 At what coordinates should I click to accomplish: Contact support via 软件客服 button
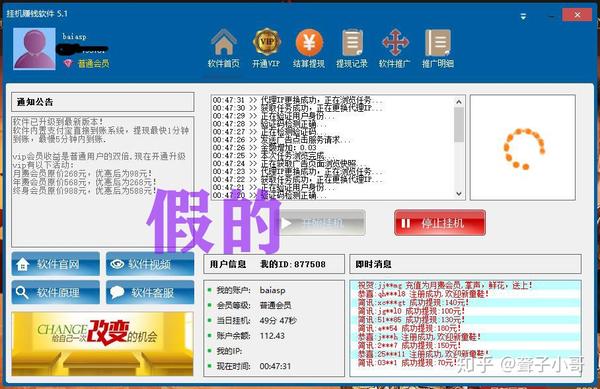click(x=150, y=293)
